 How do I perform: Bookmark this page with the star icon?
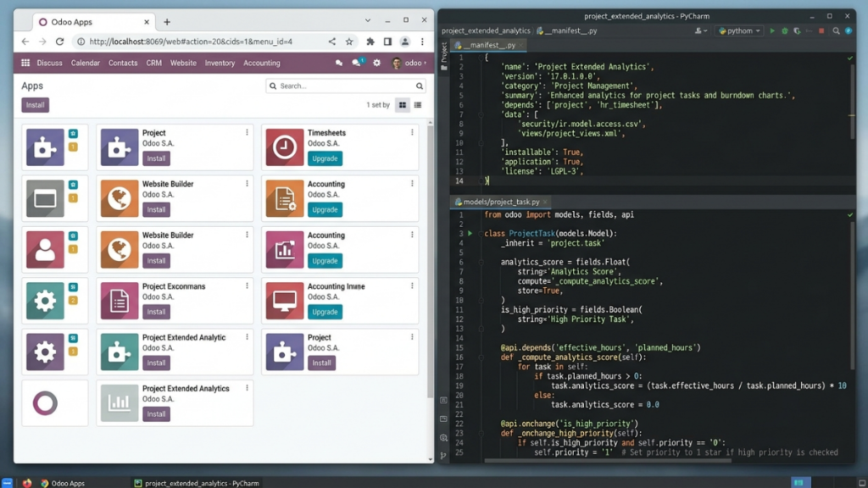coord(349,42)
